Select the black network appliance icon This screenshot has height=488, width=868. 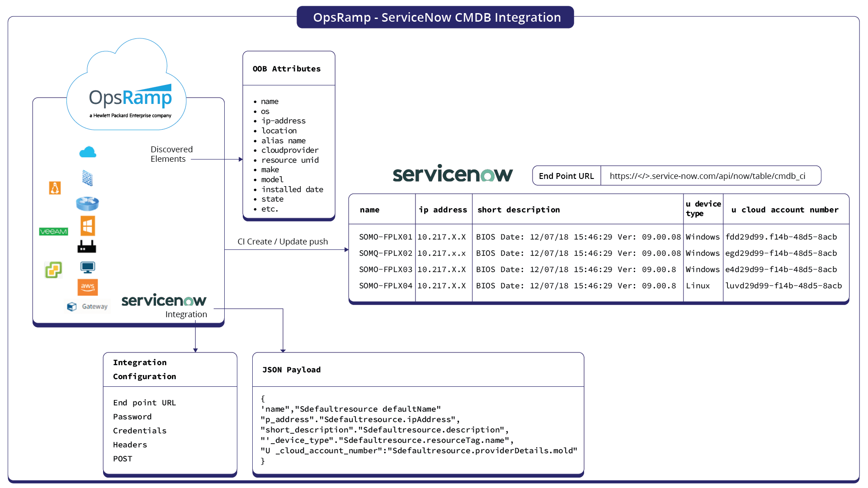87,246
